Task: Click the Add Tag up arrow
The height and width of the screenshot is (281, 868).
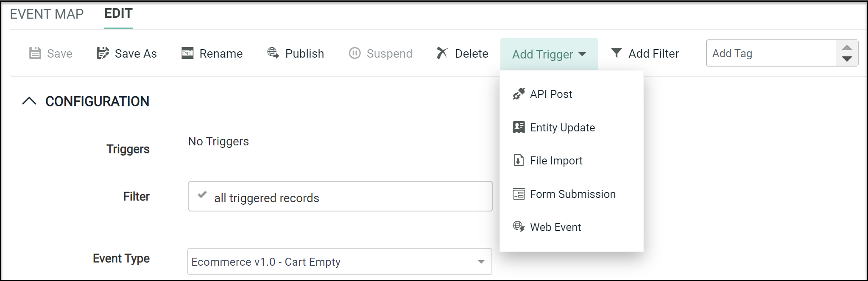Action: 847,47
